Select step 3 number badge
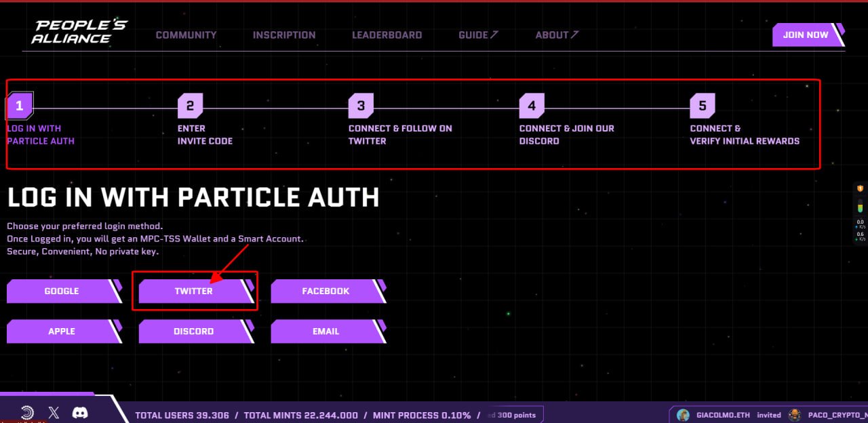 [x=361, y=106]
